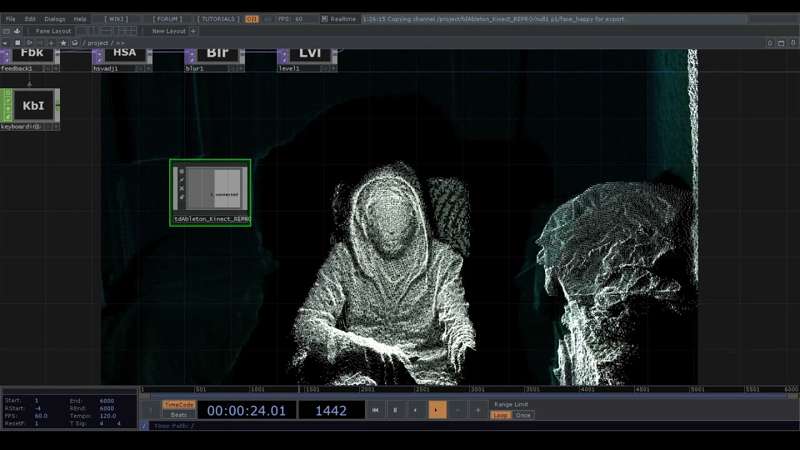Click the frame number 1442 field
The image size is (800, 450).
coord(331,411)
